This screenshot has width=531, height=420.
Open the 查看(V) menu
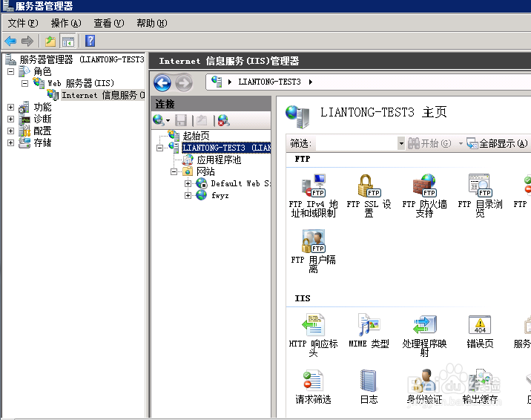click(x=109, y=23)
